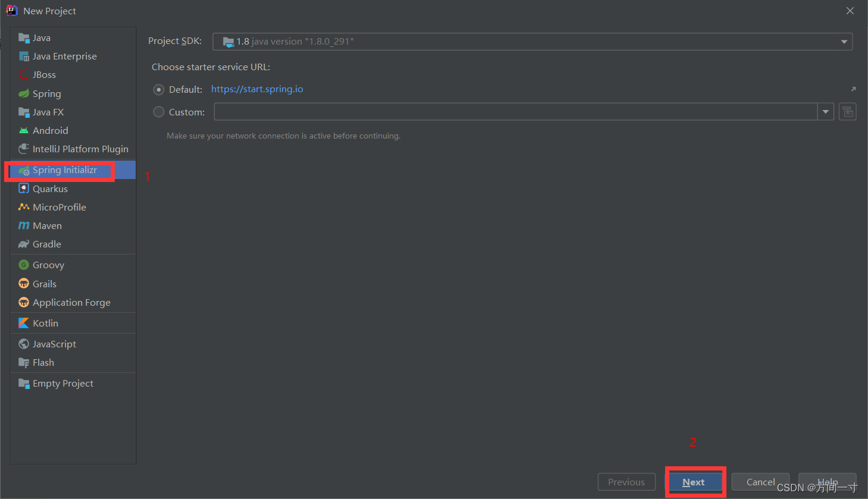This screenshot has width=868, height=499.
Task: Choose Gradle project type
Action: coord(47,244)
